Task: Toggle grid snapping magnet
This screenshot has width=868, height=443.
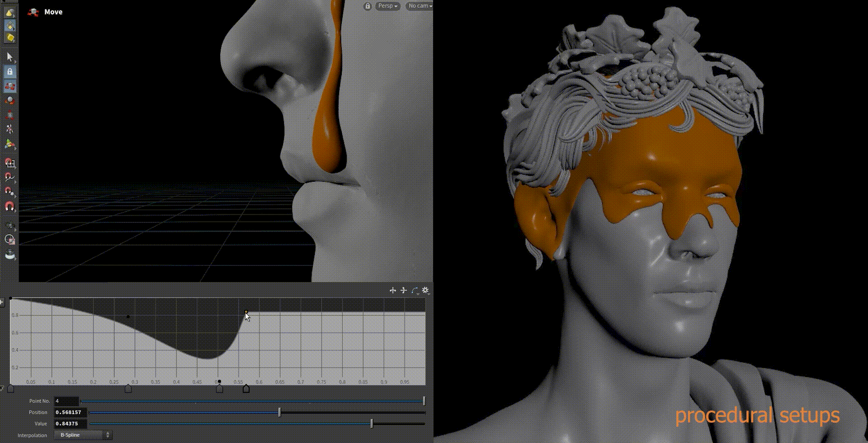Action: coord(9,163)
